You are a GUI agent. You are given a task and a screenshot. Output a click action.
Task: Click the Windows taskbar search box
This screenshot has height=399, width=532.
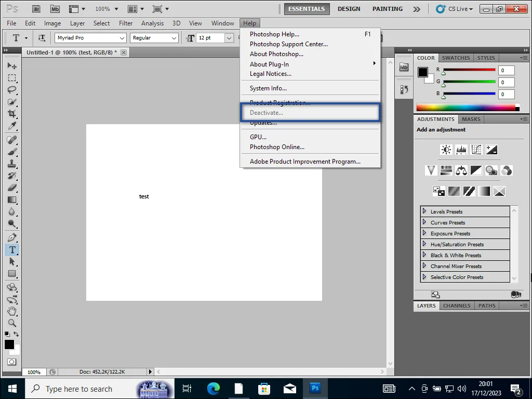coord(100,389)
